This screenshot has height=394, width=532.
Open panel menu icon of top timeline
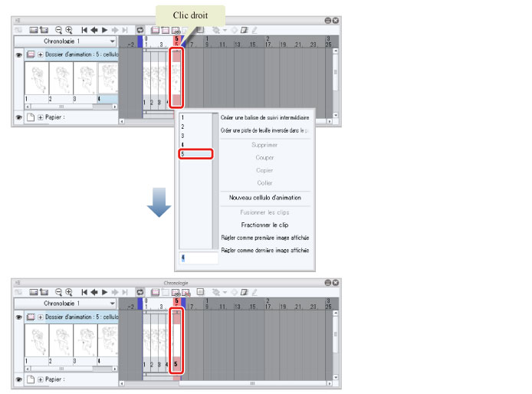[x=18, y=21]
